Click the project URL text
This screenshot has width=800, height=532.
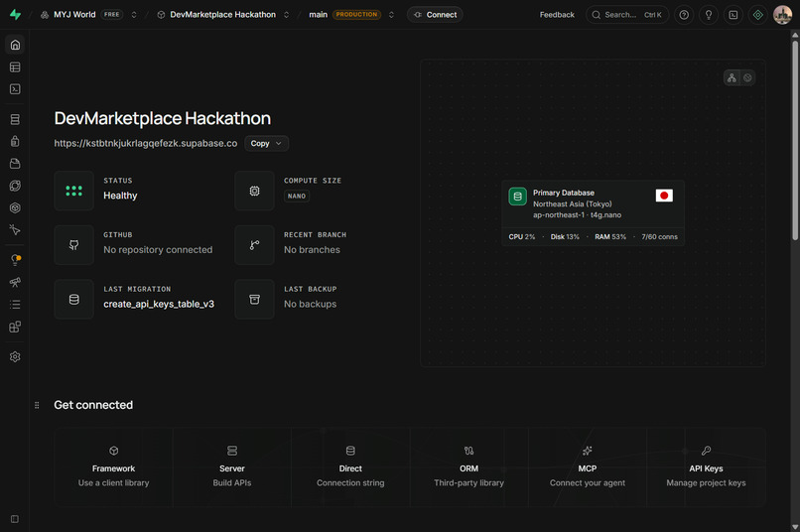[145, 143]
